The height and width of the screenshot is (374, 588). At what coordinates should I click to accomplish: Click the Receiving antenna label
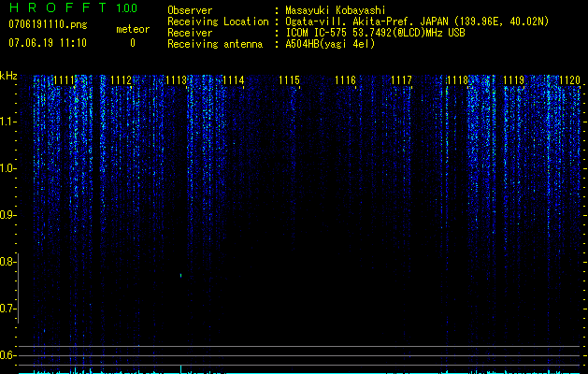pos(215,44)
